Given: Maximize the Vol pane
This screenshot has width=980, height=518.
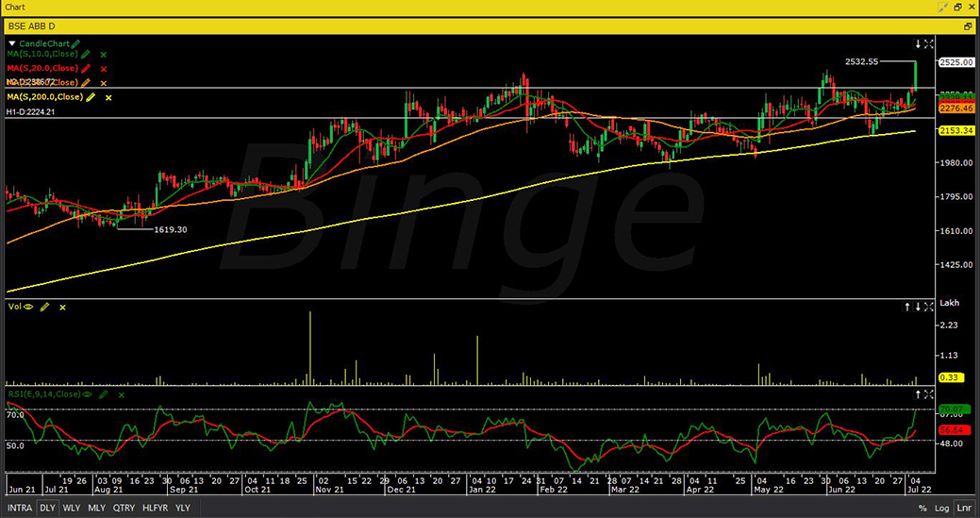Looking at the screenshot, I should 929,307.
